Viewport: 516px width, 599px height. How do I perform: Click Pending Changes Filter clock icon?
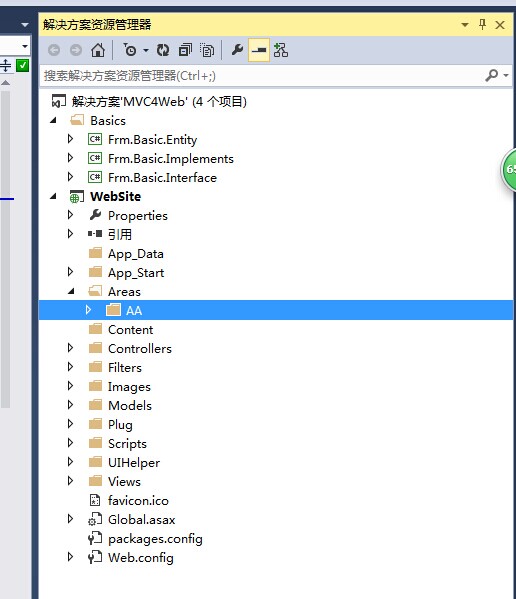click(x=130, y=50)
